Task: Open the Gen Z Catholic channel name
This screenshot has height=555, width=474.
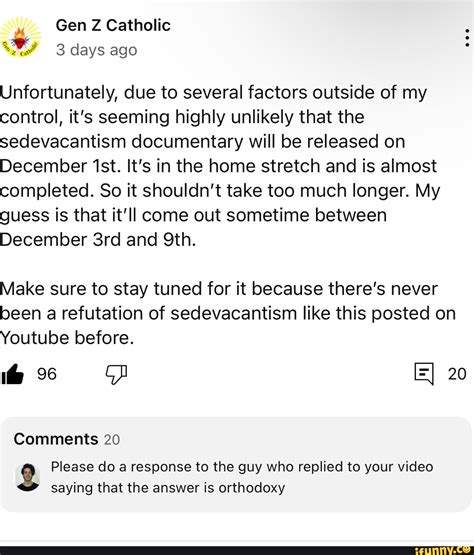Action: pyautogui.click(x=113, y=25)
